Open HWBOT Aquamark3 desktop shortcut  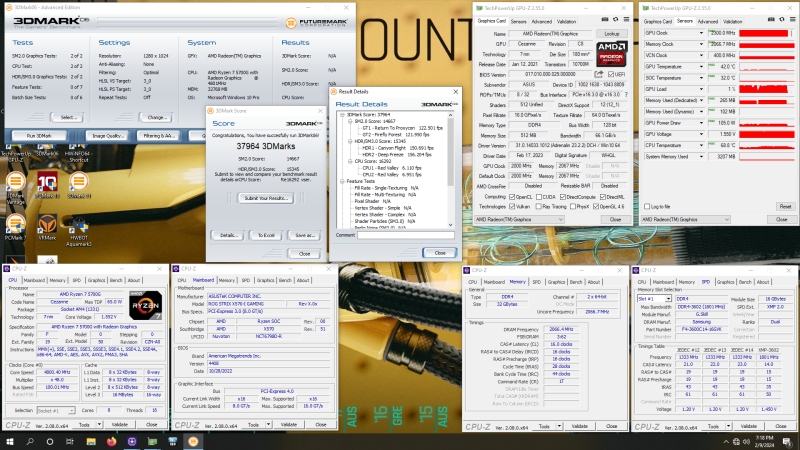pyautogui.click(x=79, y=231)
